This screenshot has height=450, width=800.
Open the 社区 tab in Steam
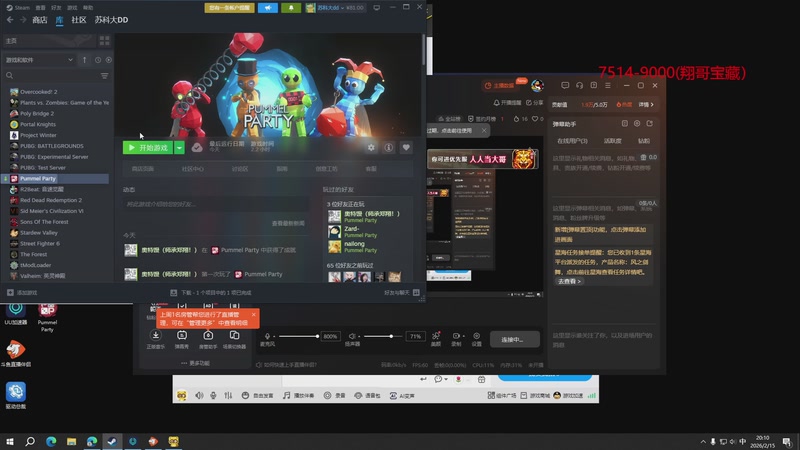tap(79, 20)
